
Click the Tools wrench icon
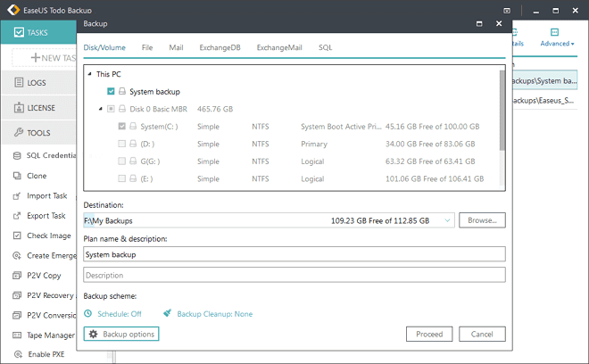click(x=20, y=133)
